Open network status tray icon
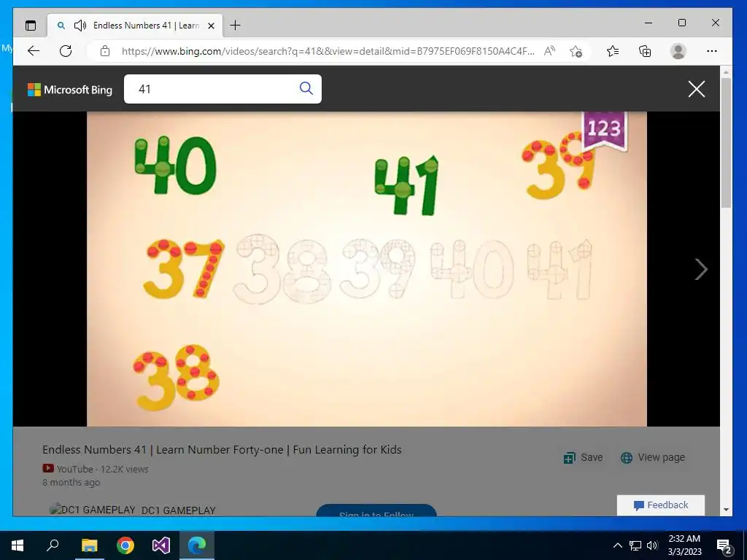This screenshot has width=747, height=560. (x=635, y=545)
